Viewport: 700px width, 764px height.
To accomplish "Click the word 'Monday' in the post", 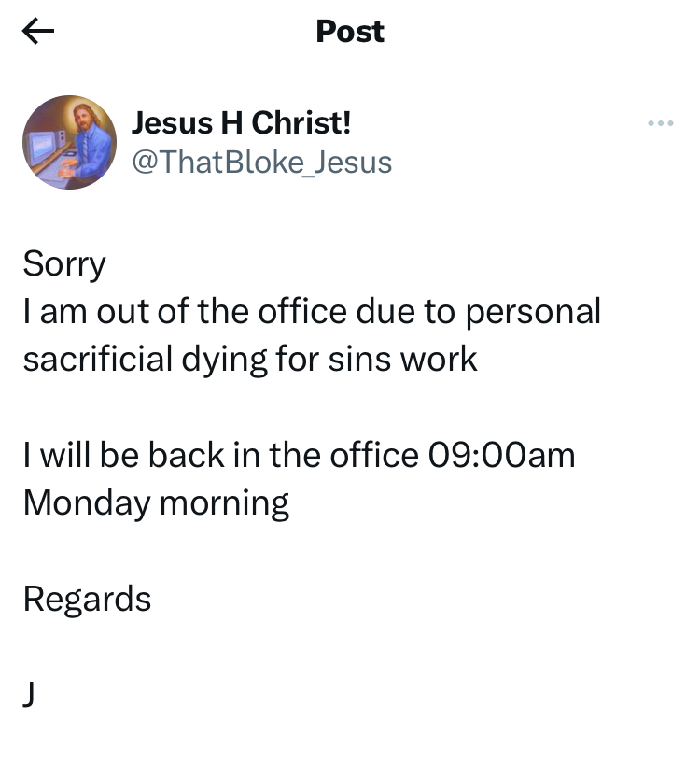I will click(x=87, y=503).
